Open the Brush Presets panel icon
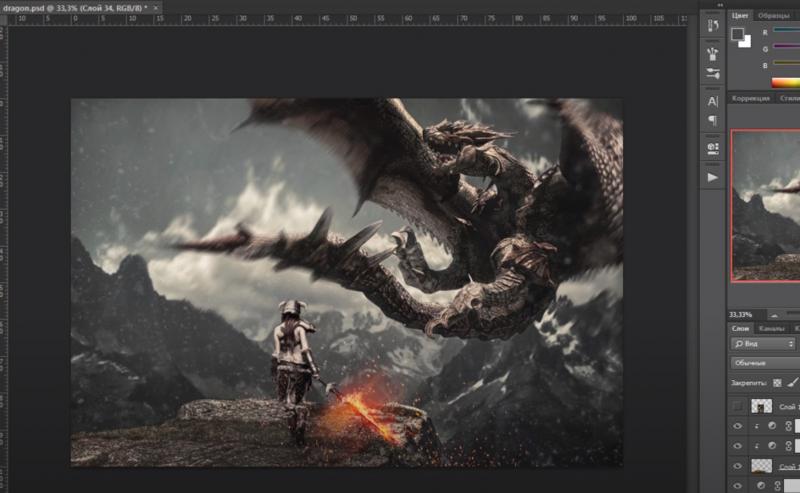This screenshot has width=800, height=493. (x=713, y=53)
